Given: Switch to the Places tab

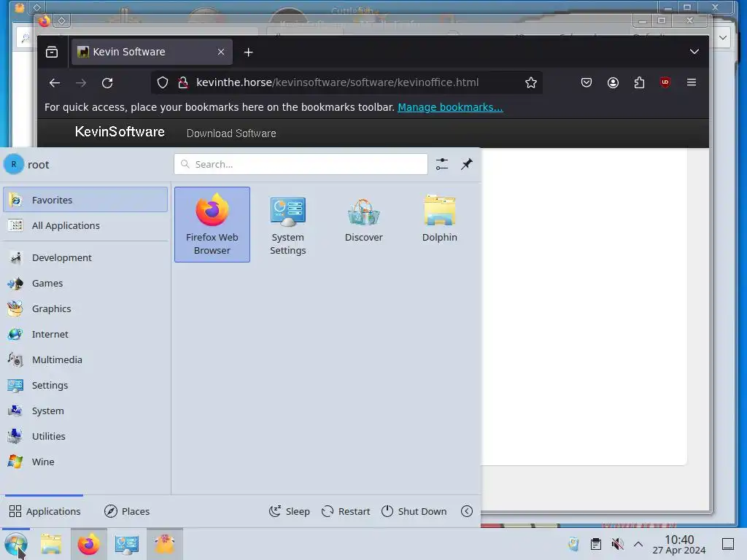Looking at the screenshot, I should click(x=127, y=511).
